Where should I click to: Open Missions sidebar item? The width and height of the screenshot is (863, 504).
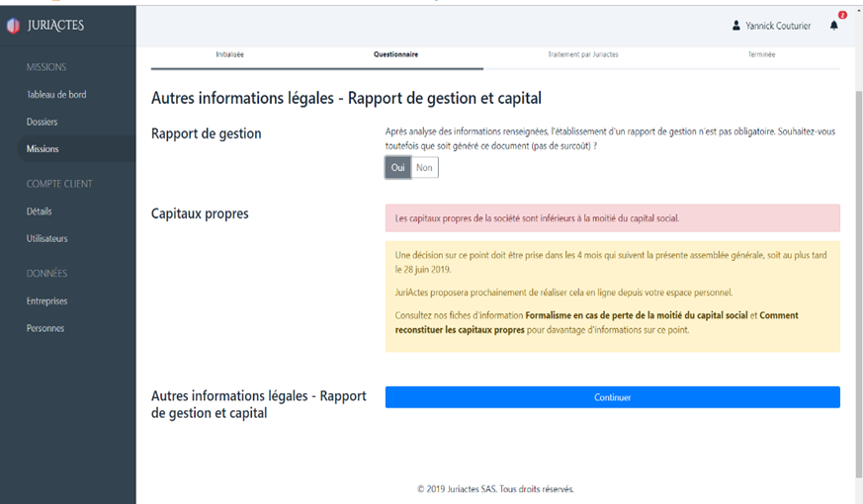[43, 149]
